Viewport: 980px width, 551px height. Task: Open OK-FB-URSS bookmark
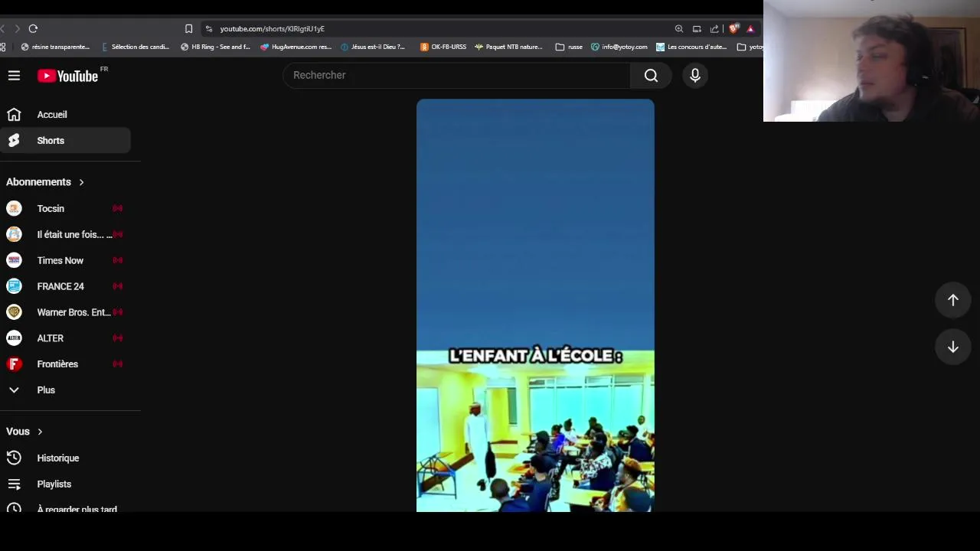pos(443,47)
